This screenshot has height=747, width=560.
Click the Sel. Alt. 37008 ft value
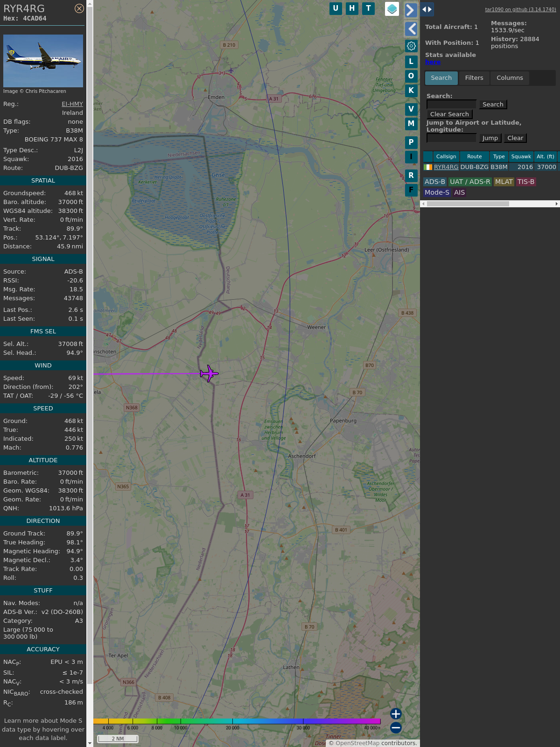click(x=70, y=344)
